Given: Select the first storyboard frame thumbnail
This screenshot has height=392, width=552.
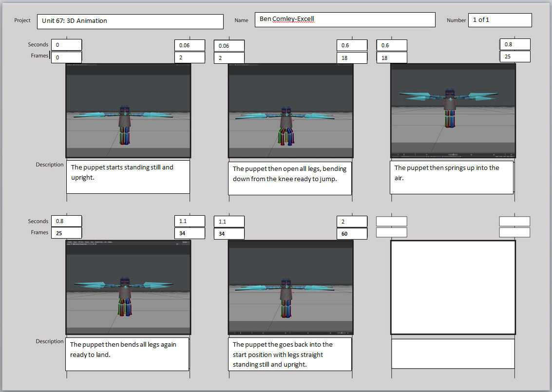Looking at the screenshot, I should (128, 111).
